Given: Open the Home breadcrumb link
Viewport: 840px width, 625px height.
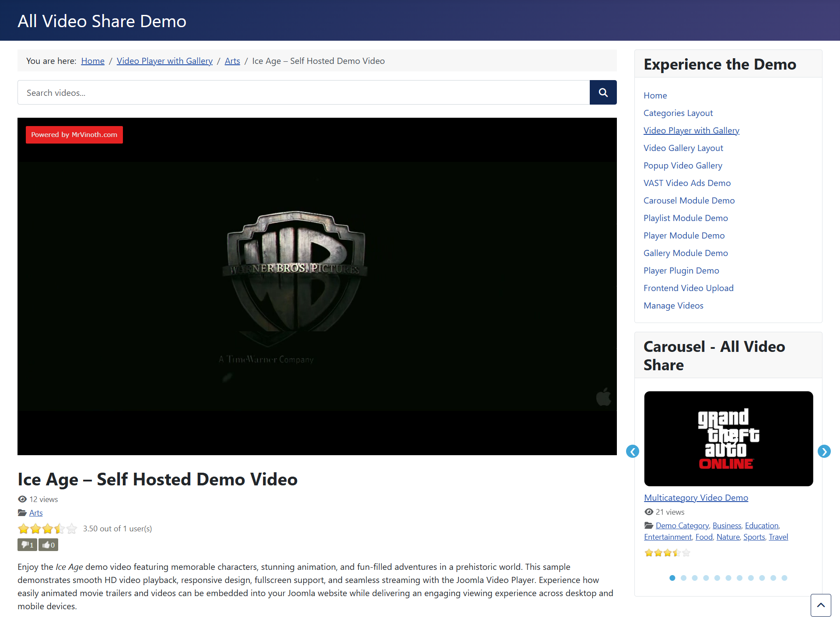Looking at the screenshot, I should [x=93, y=61].
